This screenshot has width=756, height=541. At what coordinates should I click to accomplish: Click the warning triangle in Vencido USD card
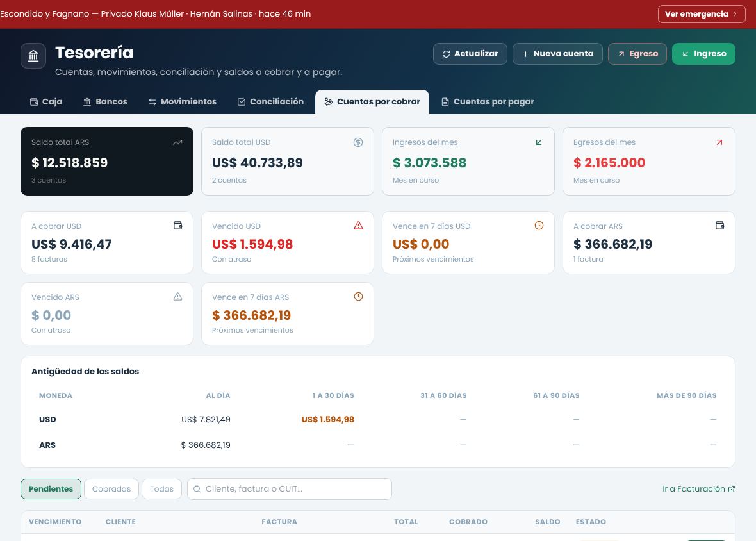coord(358,225)
